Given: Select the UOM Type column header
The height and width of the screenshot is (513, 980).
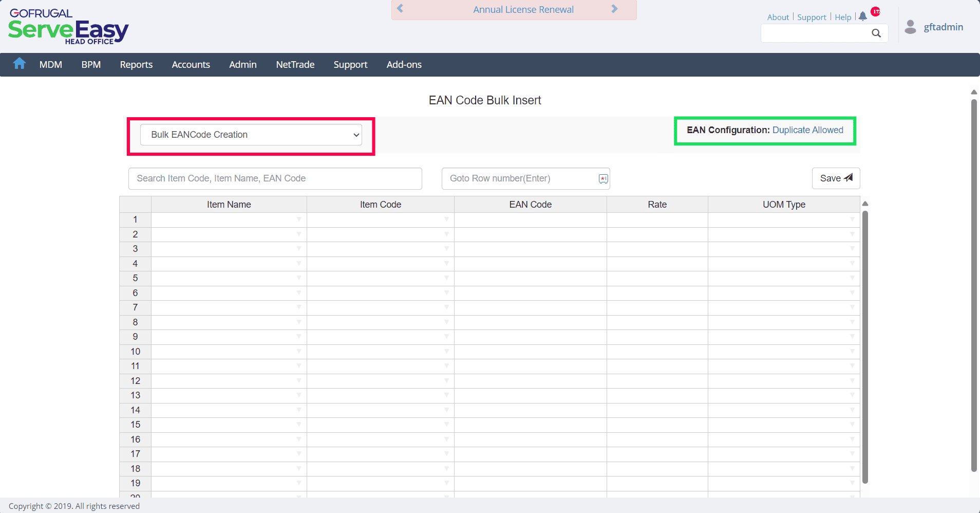Looking at the screenshot, I should pyautogui.click(x=784, y=205).
